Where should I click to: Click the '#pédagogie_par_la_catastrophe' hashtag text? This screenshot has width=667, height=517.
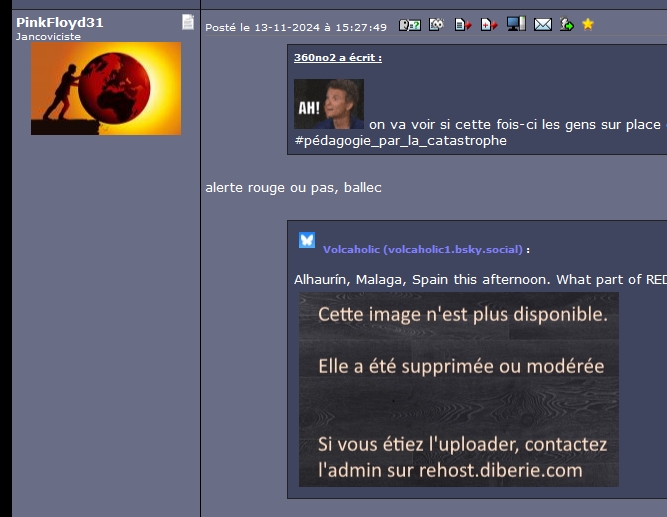(x=401, y=141)
